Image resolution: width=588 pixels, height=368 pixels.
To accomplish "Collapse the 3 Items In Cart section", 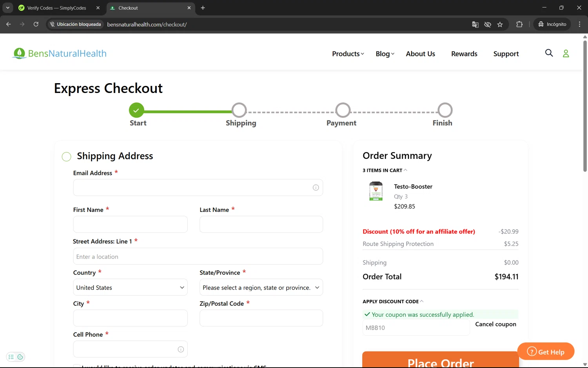I will (x=385, y=170).
